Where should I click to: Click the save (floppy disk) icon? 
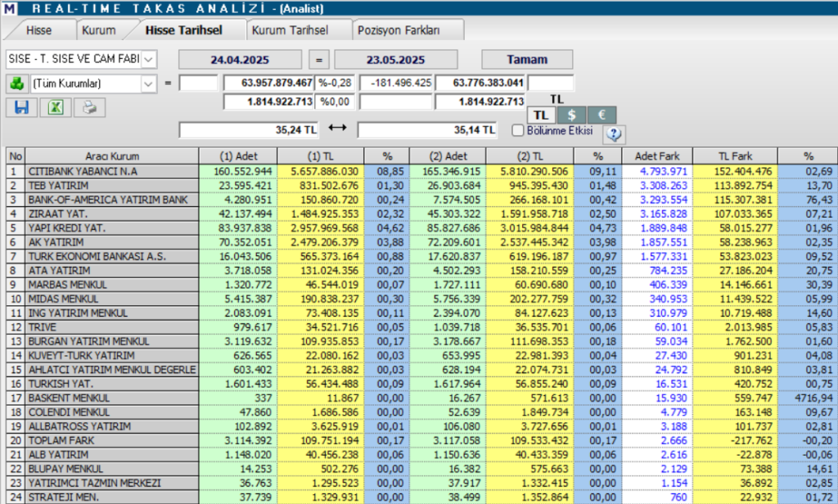[21, 107]
